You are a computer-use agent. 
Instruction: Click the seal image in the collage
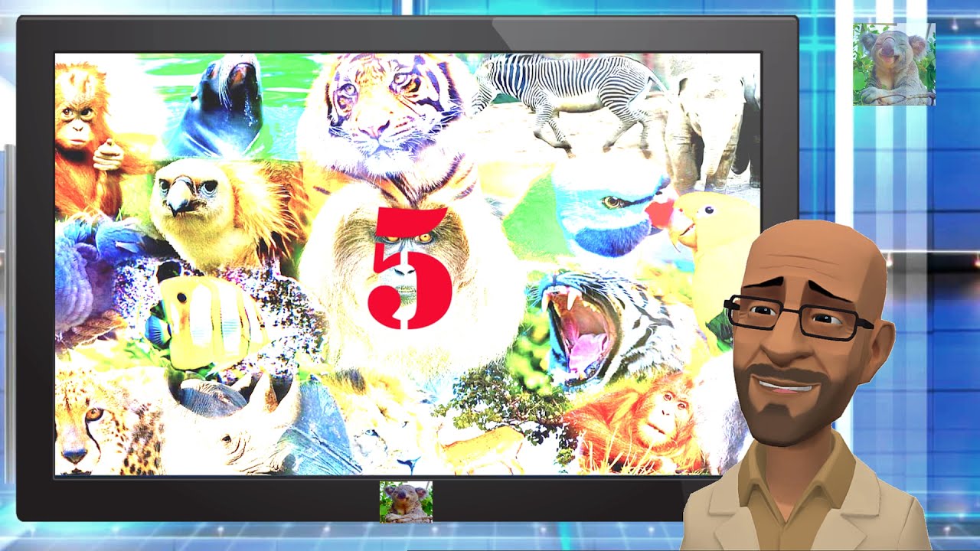click(218, 107)
